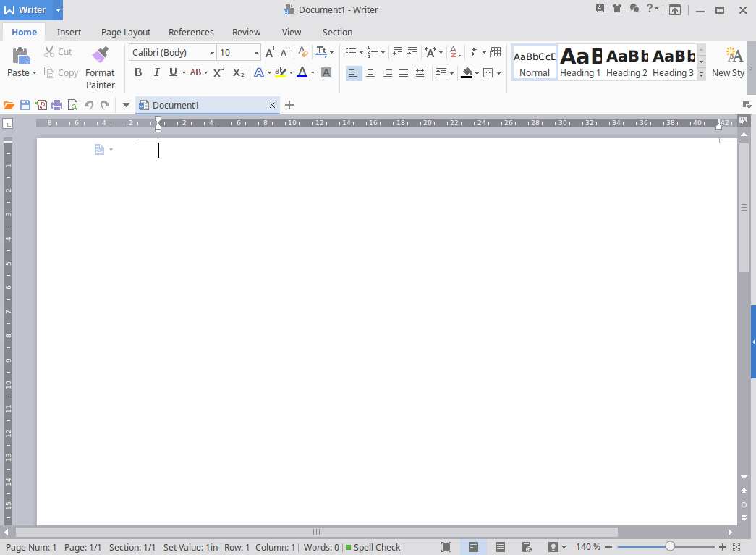Export to PDF icon in quick toolbar

click(x=41, y=105)
